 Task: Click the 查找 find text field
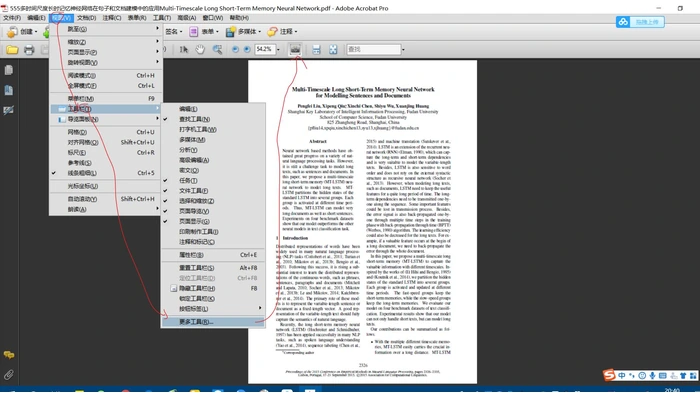(x=374, y=50)
